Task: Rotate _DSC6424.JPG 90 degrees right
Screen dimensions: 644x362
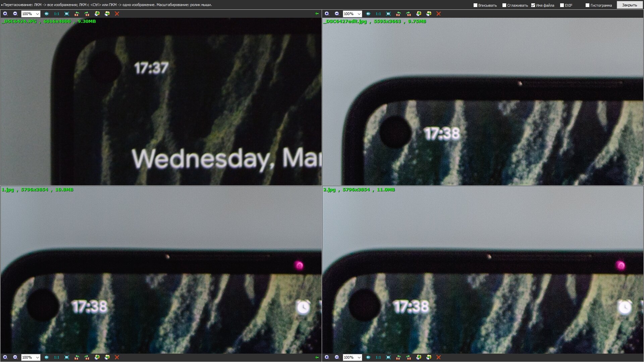Action: 87,14
